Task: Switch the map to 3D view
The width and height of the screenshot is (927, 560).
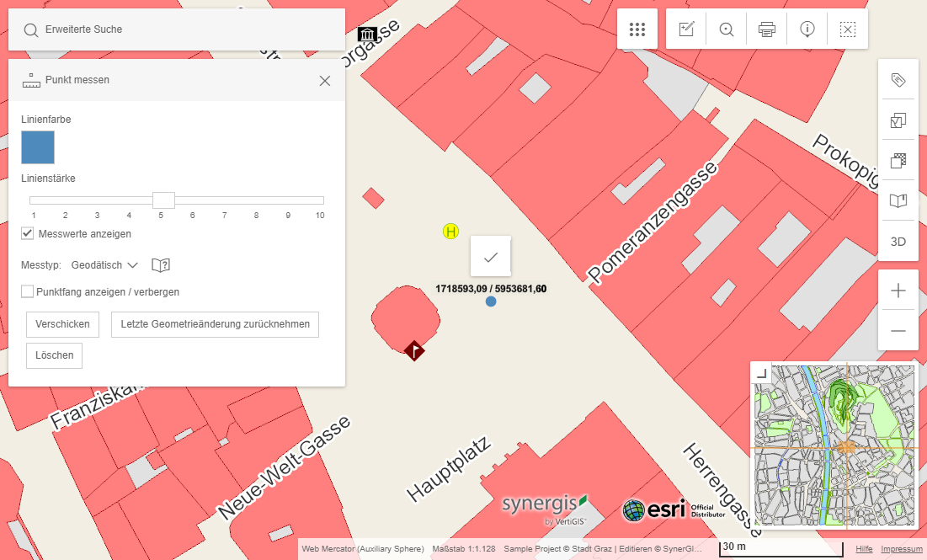Action: coord(897,242)
